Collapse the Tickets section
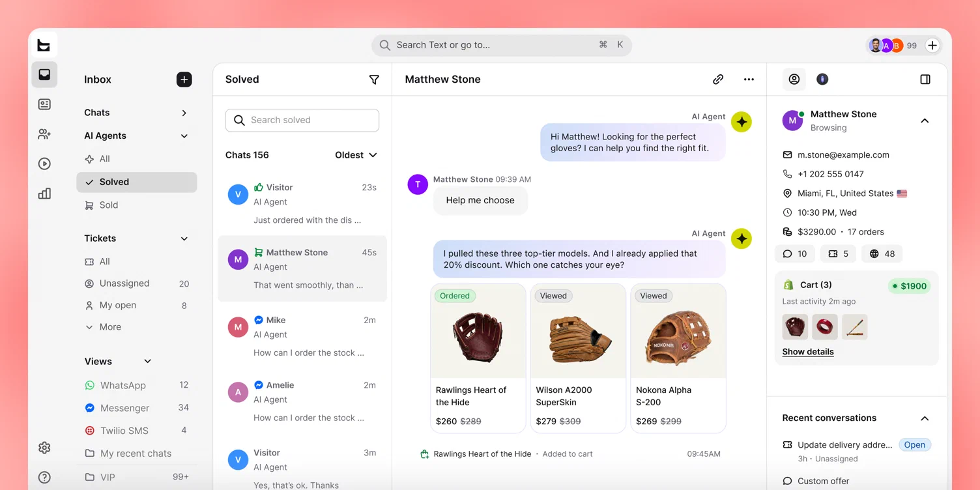This screenshot has width=980, height=490. point(184,238)
